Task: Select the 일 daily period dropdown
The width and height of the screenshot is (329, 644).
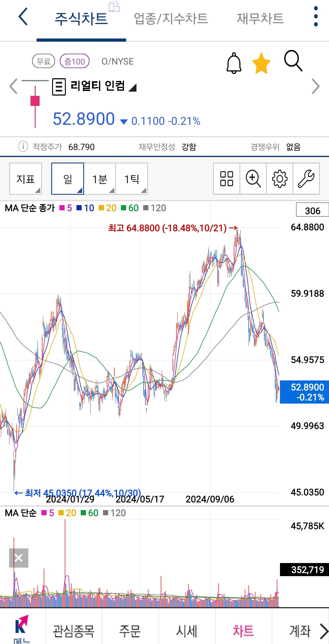Action: 68,179
